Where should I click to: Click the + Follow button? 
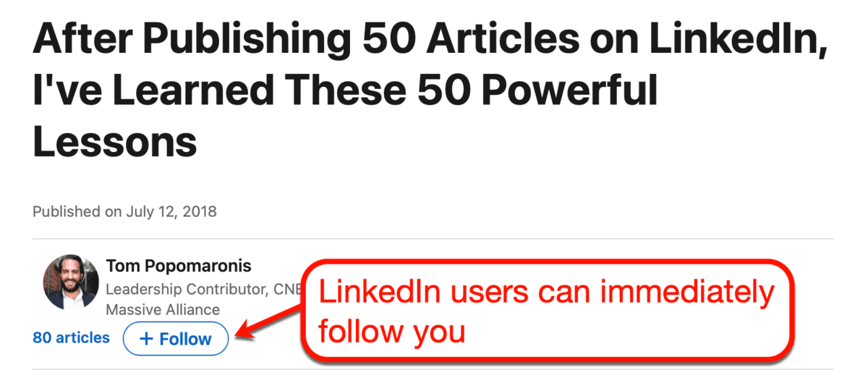[x=176, y=339]
